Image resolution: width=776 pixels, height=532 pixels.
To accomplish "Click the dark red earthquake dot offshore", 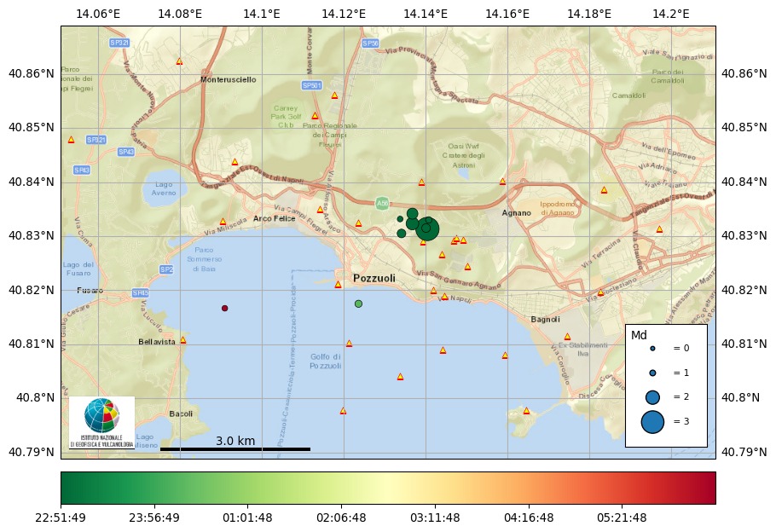I will [x=225, y=308].
